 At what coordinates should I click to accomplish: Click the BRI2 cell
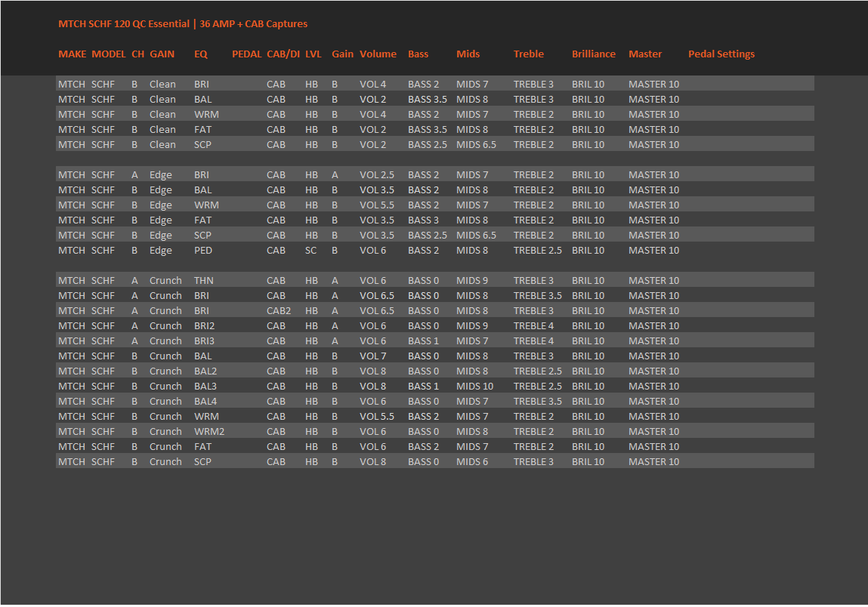[204, 326]
